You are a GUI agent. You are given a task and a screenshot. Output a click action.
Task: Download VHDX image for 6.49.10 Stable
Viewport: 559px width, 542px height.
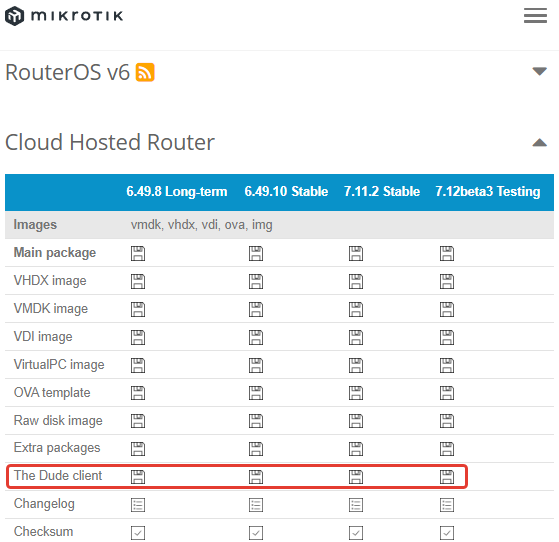(x=256, y=281)
